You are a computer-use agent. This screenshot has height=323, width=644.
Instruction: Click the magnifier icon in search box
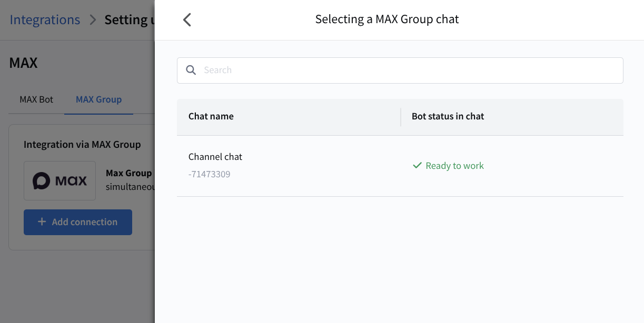(191, 70)
